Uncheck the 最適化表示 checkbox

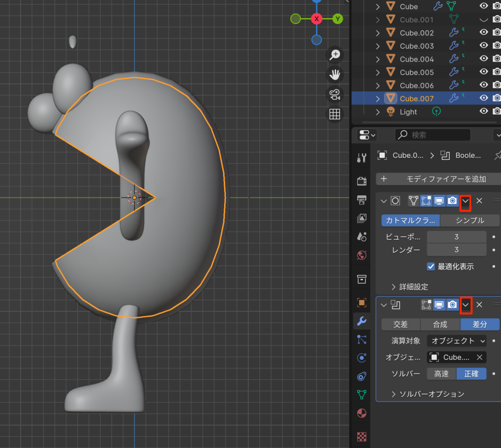point(431,267)
